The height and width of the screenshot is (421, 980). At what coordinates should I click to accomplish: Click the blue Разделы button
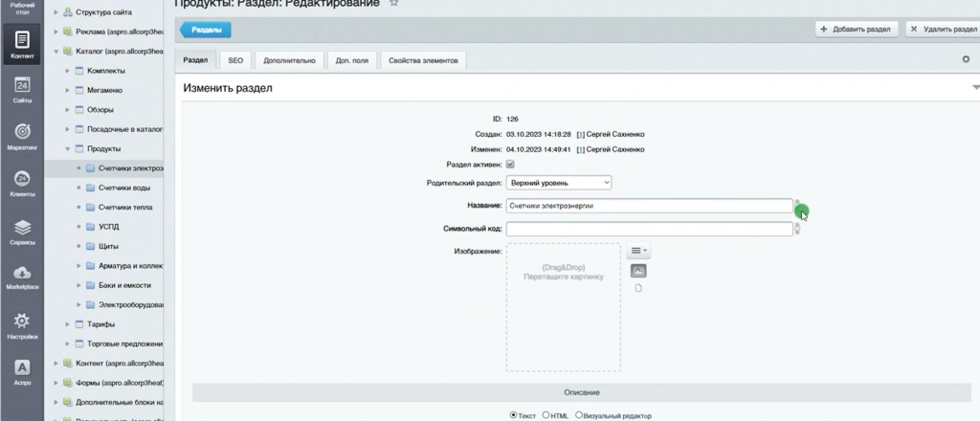[x=206, y=30]
